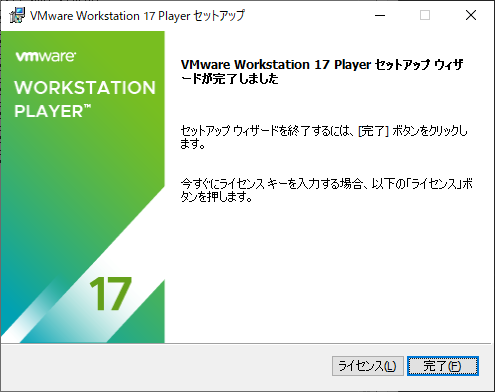The width and height of the screenshot is (495, 392).
Task: Click the 完了(F) finish button
Action: click(x=443, y=366)
